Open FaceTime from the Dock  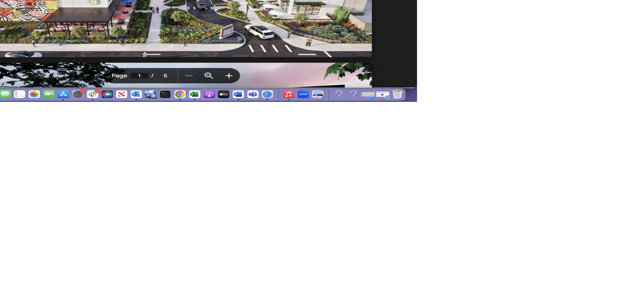(49, 94)
